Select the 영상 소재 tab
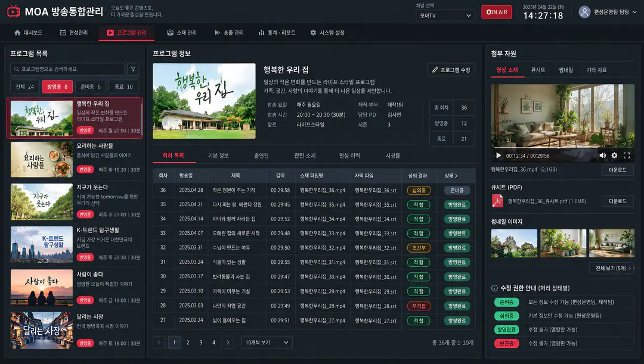Screen dimensions: 644x364 coord(507,70)
